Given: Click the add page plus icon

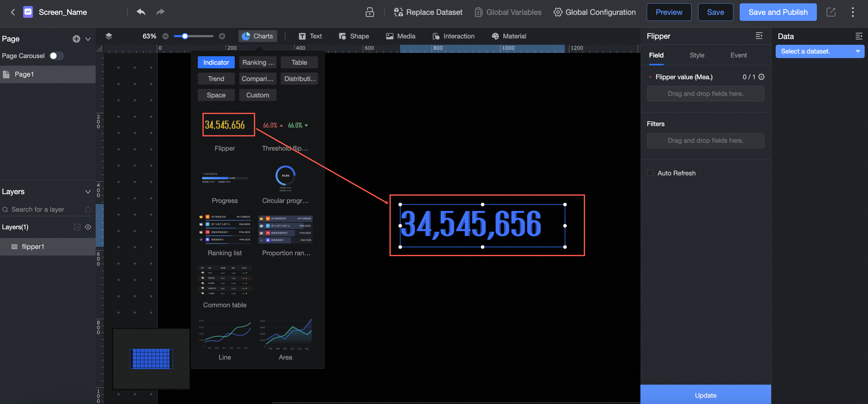Looking at the screenshot, I should (x=76, y=39).
